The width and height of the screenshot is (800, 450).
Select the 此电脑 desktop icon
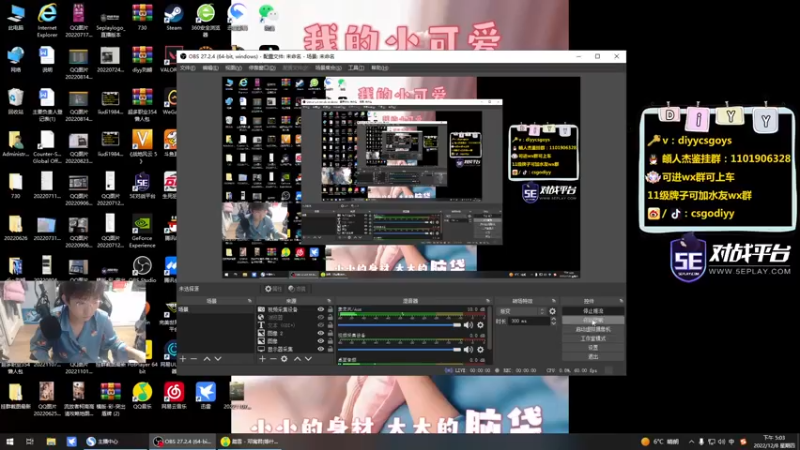(x=15, y=17)
